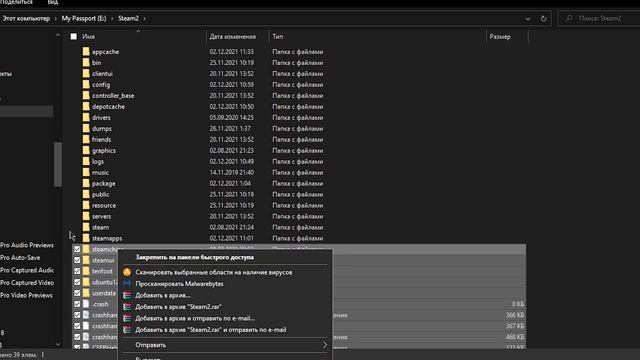The height and width of the screenshot is (360, 640).
Task: Click the search magnifier icon
Action: tap(569, 18)
